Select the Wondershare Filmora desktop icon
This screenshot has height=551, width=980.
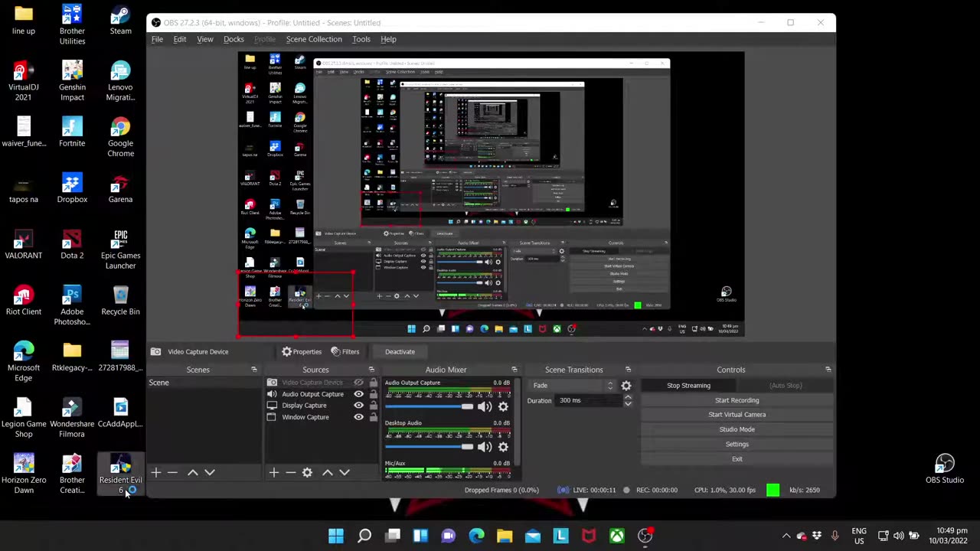72,419
